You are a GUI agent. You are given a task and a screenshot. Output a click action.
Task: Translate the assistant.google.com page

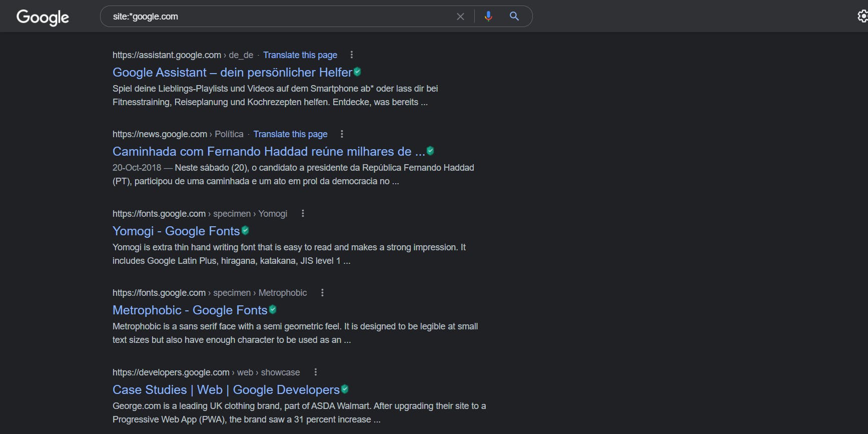point(300,55)
